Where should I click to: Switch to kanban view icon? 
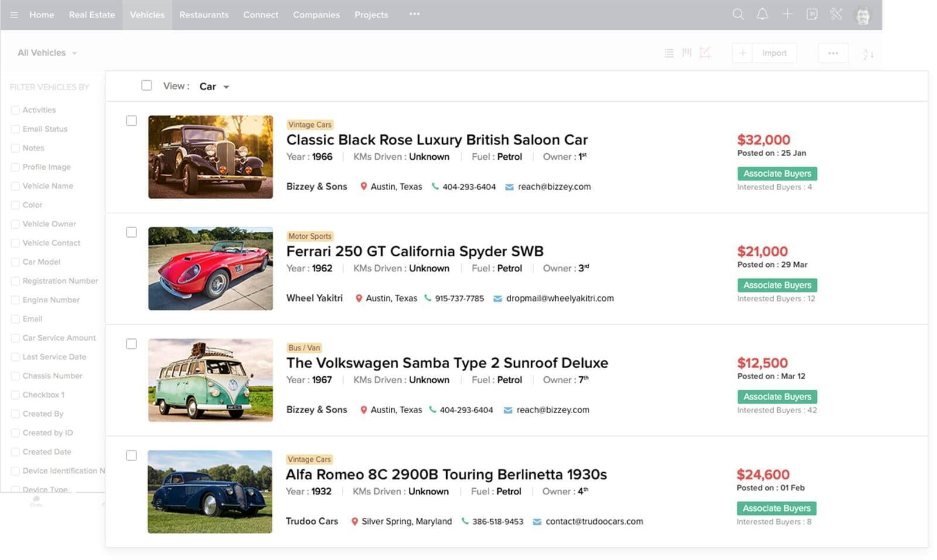(x=687, y=53)
